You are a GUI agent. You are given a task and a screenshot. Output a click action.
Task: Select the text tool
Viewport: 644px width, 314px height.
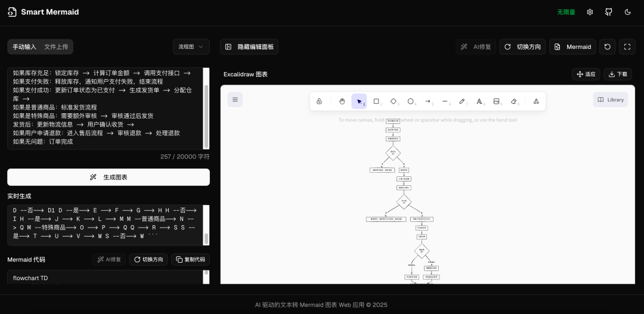(x=479, y=101)
